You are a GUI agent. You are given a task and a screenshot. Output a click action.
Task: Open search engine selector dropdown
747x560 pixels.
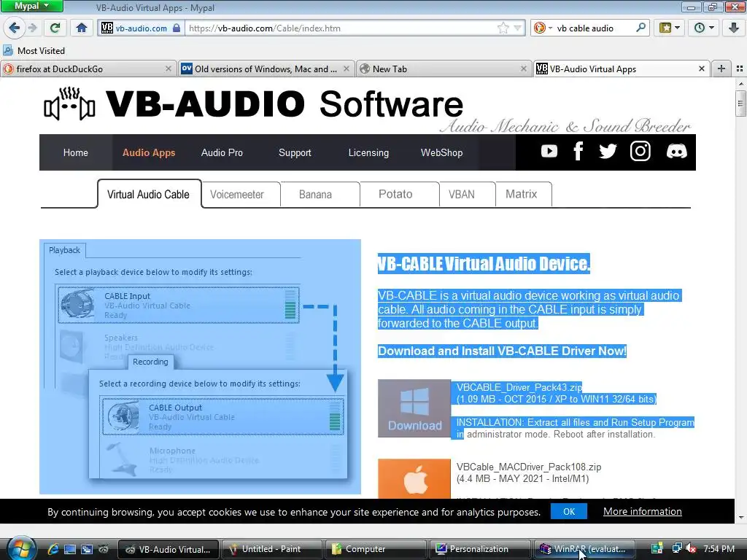pos(543,28)
